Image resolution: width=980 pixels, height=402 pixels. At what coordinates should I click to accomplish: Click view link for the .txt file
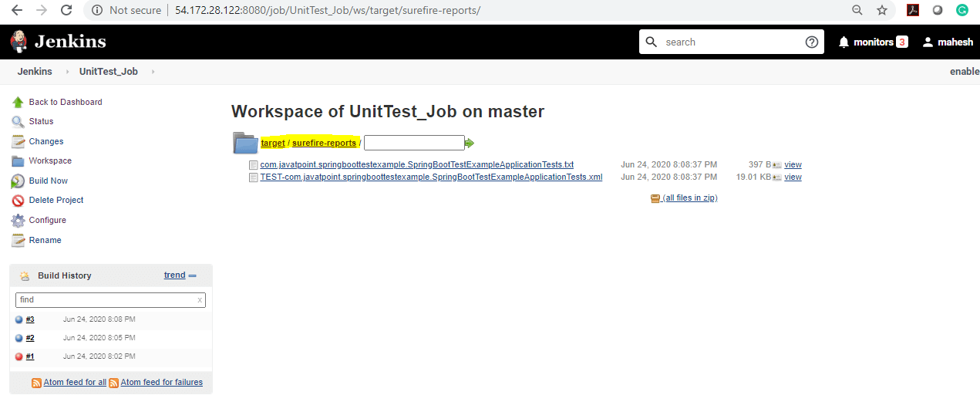click(x=793, y=164)
